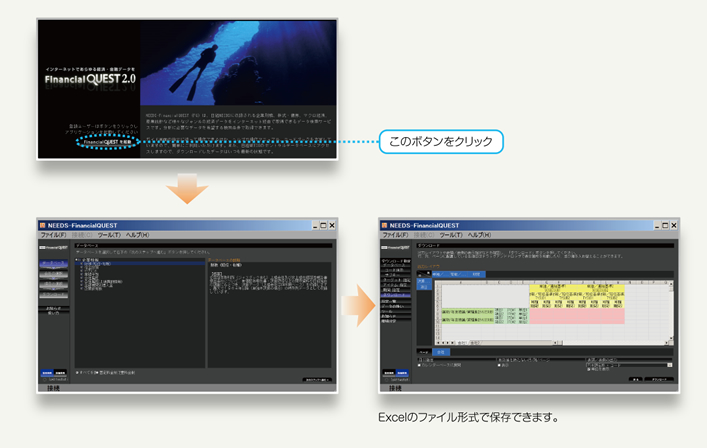Click お知らせ in the database window sidebar

[53, 308]
